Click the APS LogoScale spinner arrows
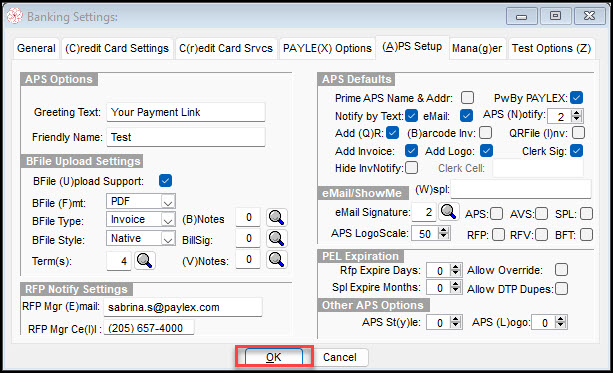613x373 pixels. click(x=443, y=233)
